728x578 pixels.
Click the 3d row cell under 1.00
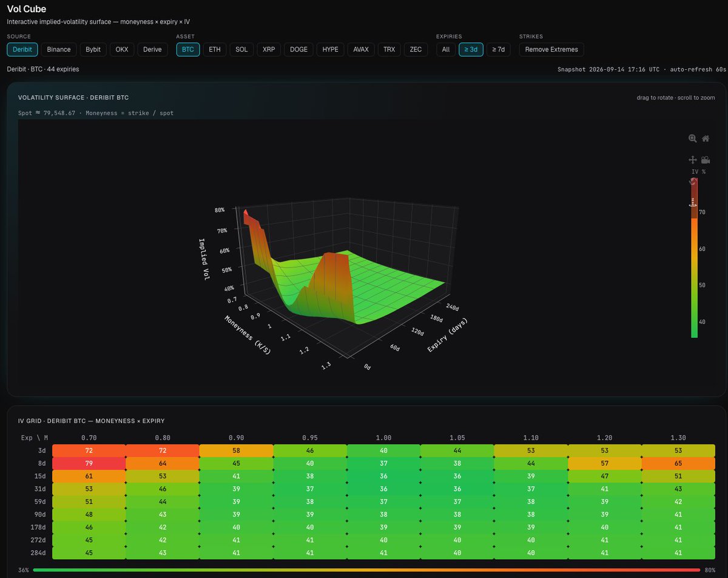point(384,451)
